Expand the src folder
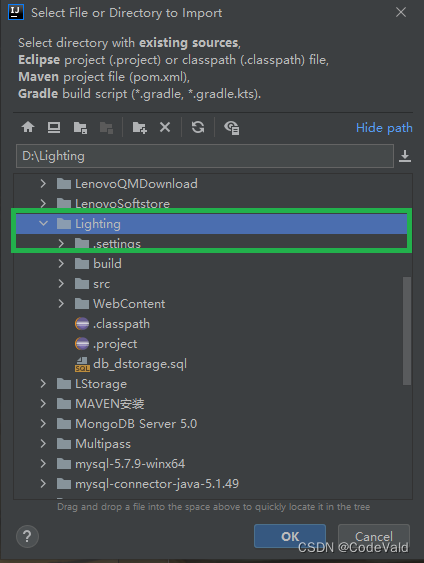This screenshot has width=424, height=563. pyautogui.click(x=61, y=284)
